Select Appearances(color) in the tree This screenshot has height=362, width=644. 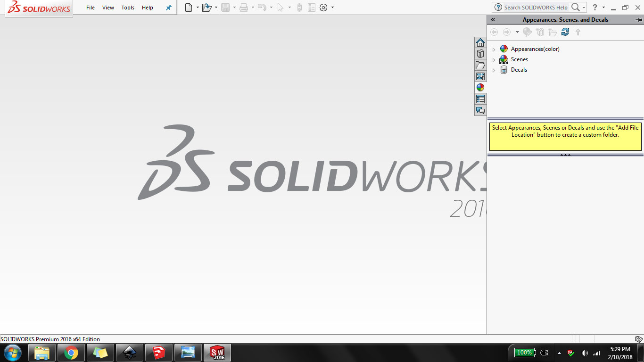(535, 49)
